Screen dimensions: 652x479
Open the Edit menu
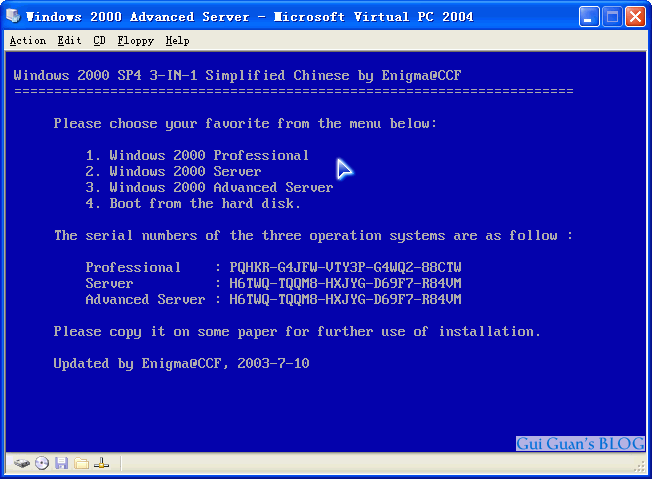coord(69,41)
